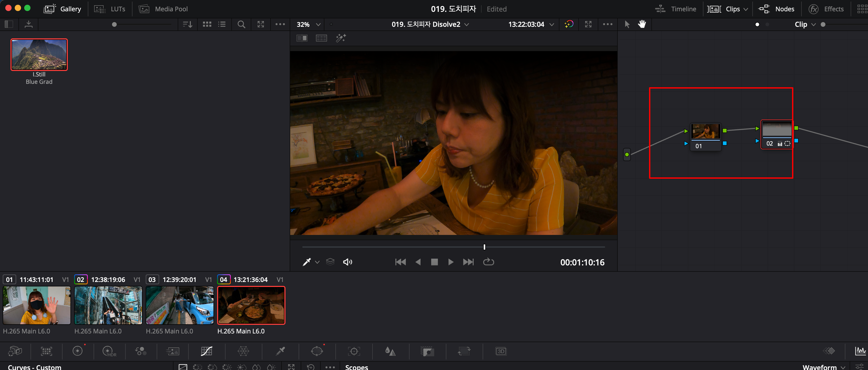The image size is (868, 370).
Task: Select the Qualifier eyedropper palette
Action: [x=280, y=351]
